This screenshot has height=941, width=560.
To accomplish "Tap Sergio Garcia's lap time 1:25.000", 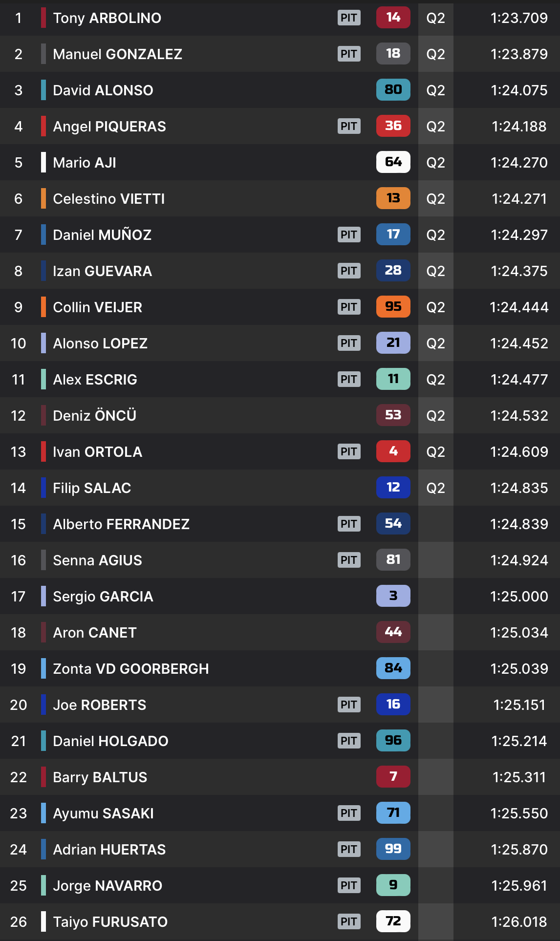I will click(519, 597).
